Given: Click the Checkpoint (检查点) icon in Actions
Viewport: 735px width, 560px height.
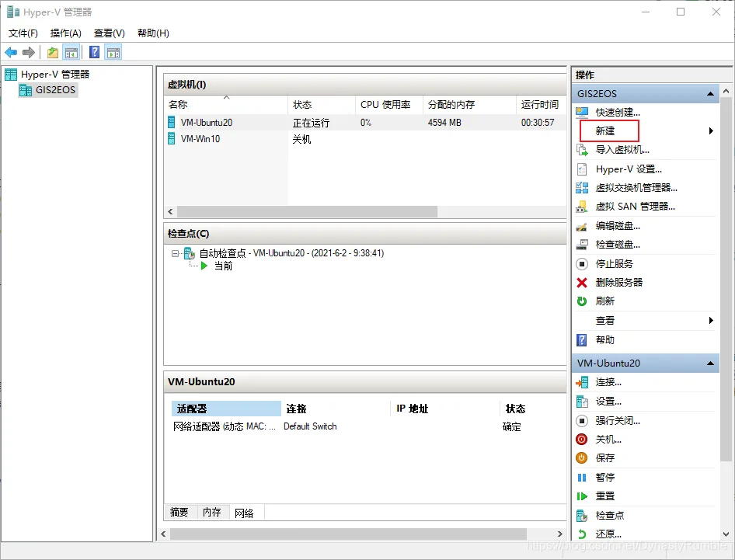Looking at the screenshot, I should [582, 516].
